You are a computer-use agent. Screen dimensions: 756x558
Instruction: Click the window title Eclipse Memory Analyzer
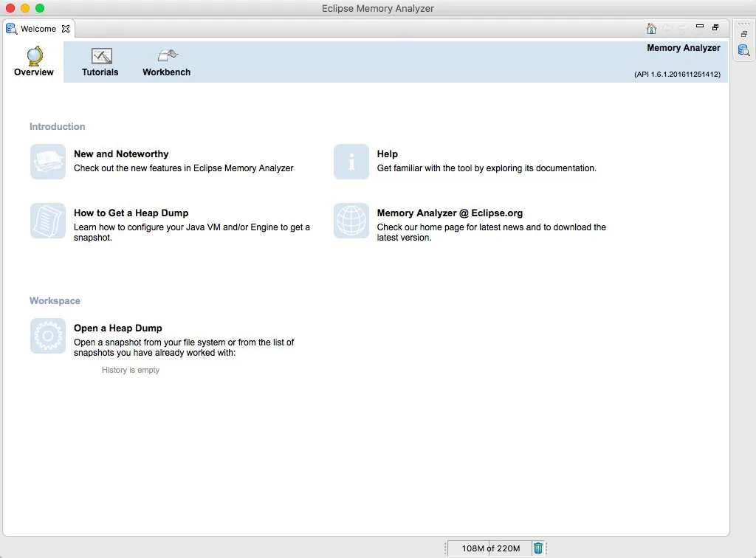[378, 8]
